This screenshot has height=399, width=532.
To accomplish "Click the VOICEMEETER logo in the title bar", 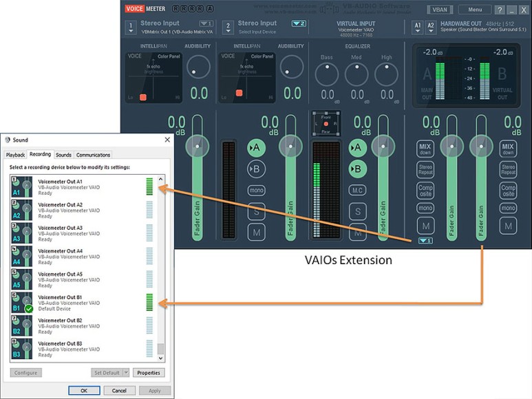I will click(145, 9).
